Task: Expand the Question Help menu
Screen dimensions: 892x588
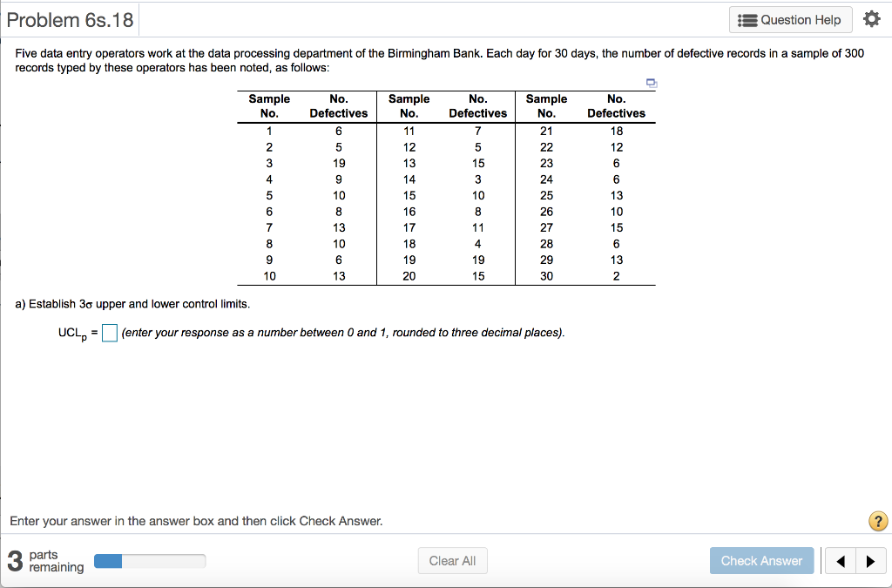Action: (791, 20)
